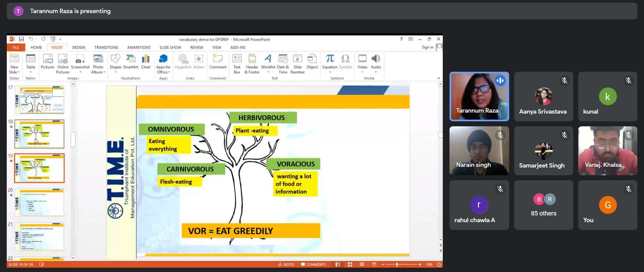Insert an Equation using the pi icon
644x272 pixels.
pos(330,59)
